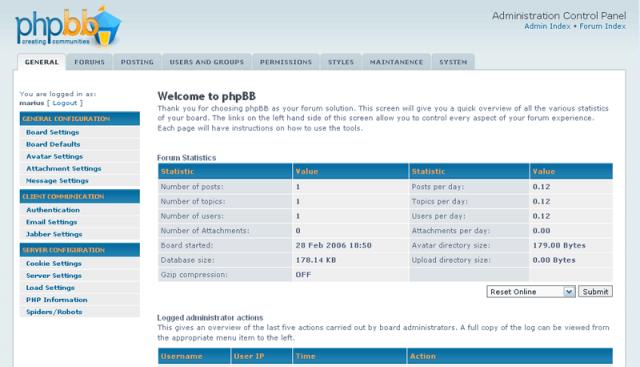Click the Database size value 178.14 KB
This screenshot has width=640, height=367.
point(316,260)
